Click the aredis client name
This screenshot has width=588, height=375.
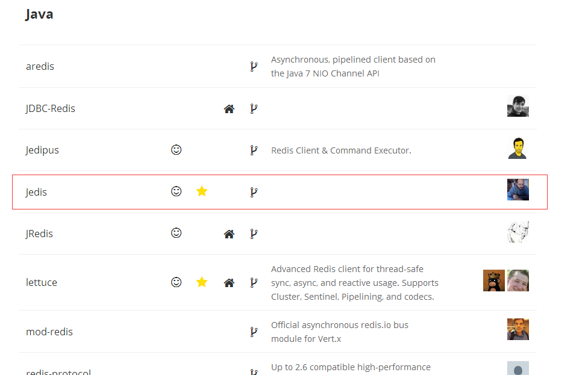pyautogui.click(x=40, y=66)
